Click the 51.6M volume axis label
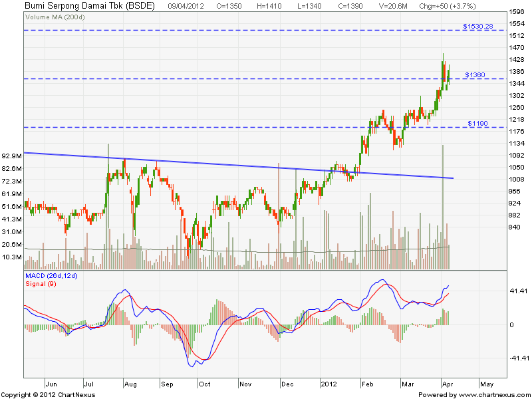The width and height of the screenshot is (532, 399). click(12, 206)
